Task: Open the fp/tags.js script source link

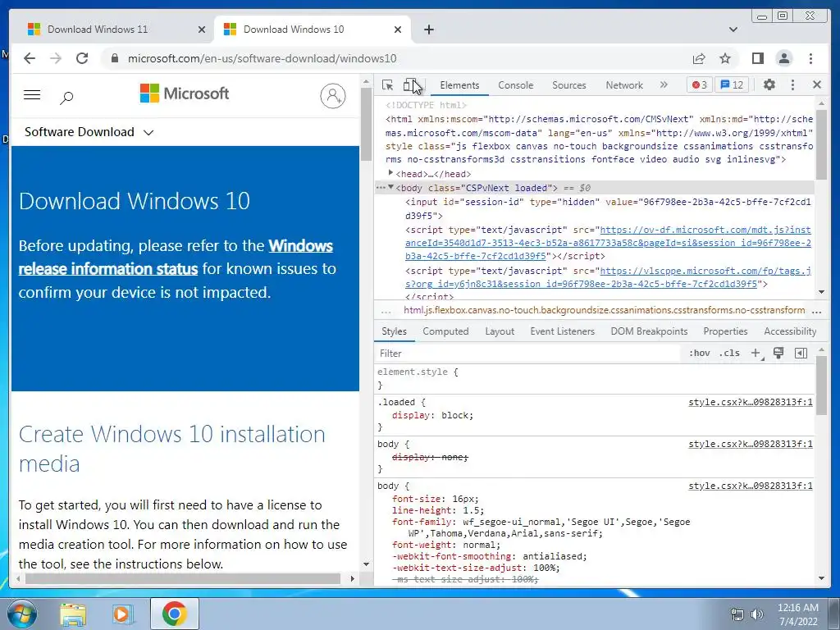Action: tap(608, 277)
